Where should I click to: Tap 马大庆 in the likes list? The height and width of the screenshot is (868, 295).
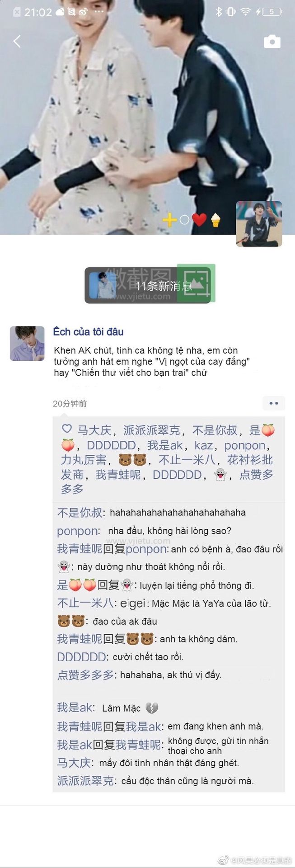click(x=94, y=430)
